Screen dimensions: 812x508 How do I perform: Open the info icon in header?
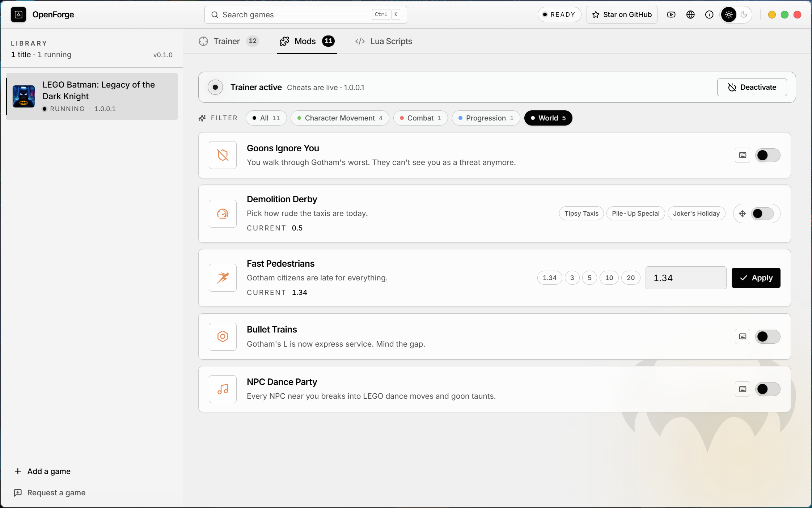[x=709, y=14]
